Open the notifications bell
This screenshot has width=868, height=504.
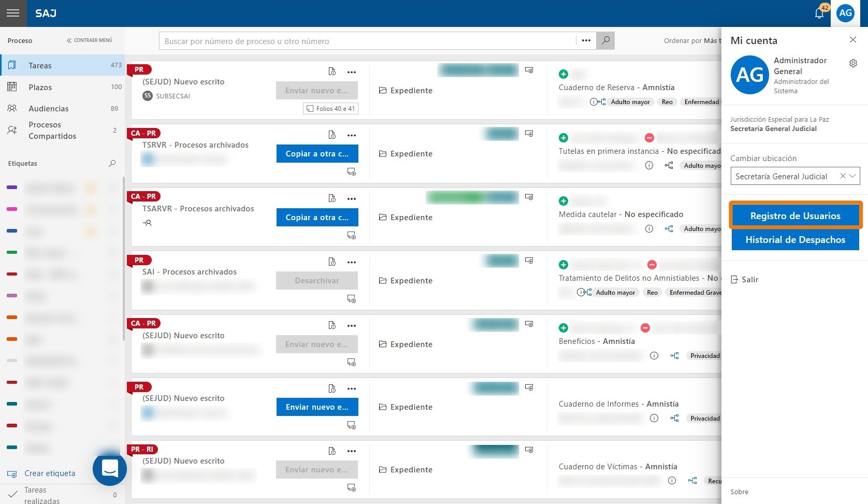tap(819, 13)
